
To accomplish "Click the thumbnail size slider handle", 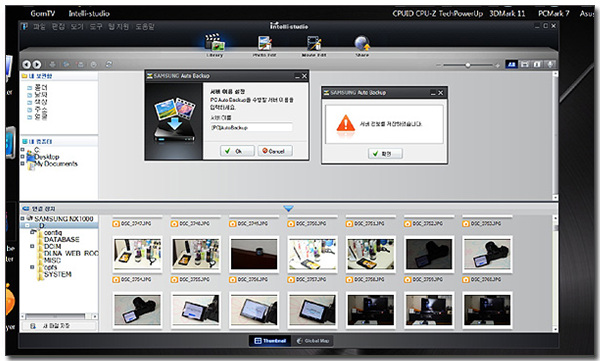I will [468, 65].
